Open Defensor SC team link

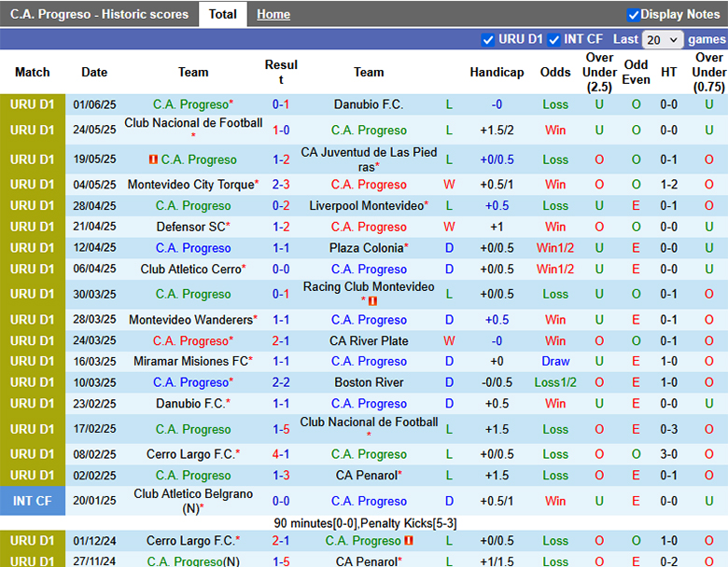coord(190,227)
